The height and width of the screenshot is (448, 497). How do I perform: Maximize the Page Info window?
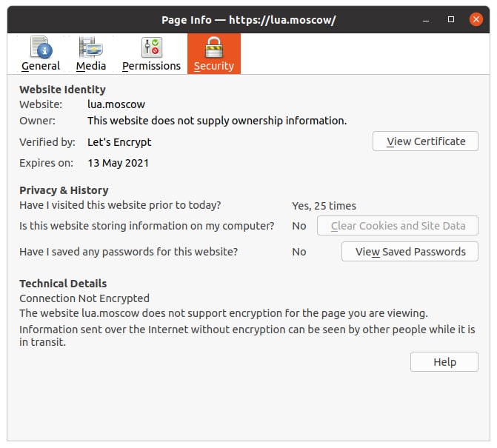pyautogui.click(x=451, y=20)
